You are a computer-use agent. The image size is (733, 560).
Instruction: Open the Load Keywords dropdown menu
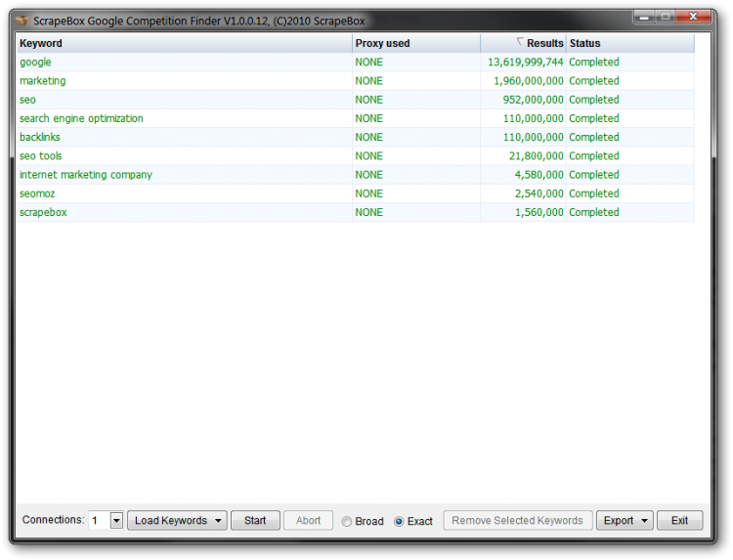click(177, 520)
